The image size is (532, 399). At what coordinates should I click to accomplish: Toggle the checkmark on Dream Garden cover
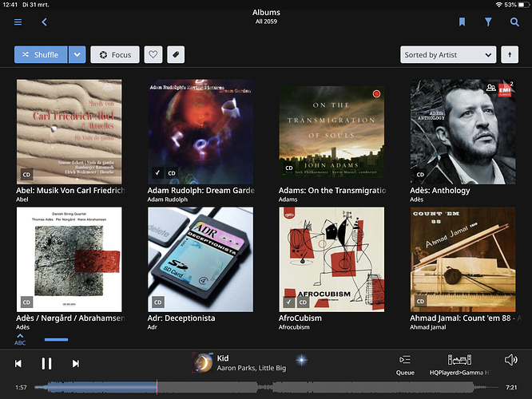(x=157, y=173)
